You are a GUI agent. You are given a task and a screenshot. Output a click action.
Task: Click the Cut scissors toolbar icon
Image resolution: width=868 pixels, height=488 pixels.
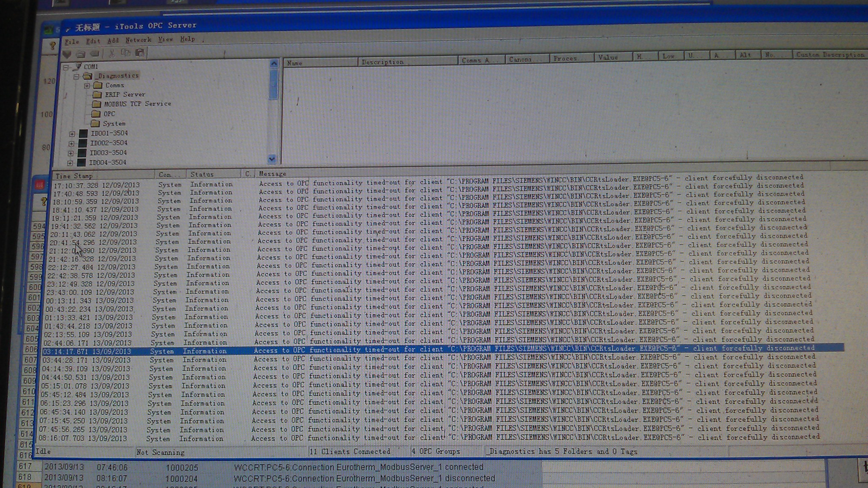111,53
